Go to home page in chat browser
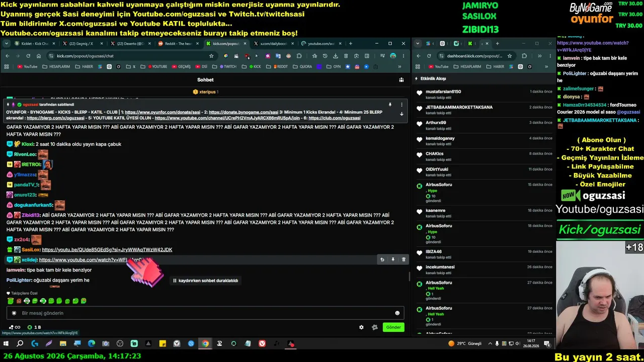Image resolution: width=644 pixels, height=362 pixels. click(39, 56)
